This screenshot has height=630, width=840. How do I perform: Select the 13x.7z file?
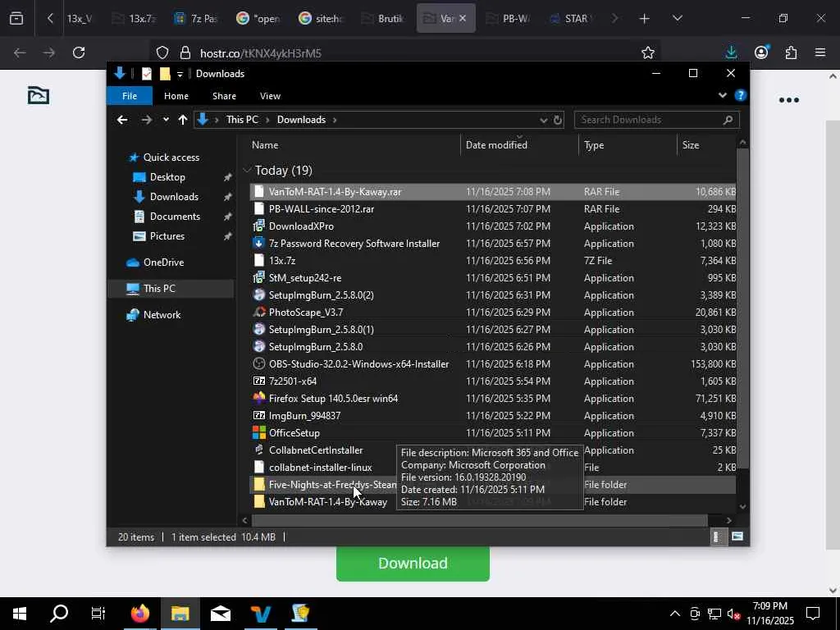[x=282, y=260]
